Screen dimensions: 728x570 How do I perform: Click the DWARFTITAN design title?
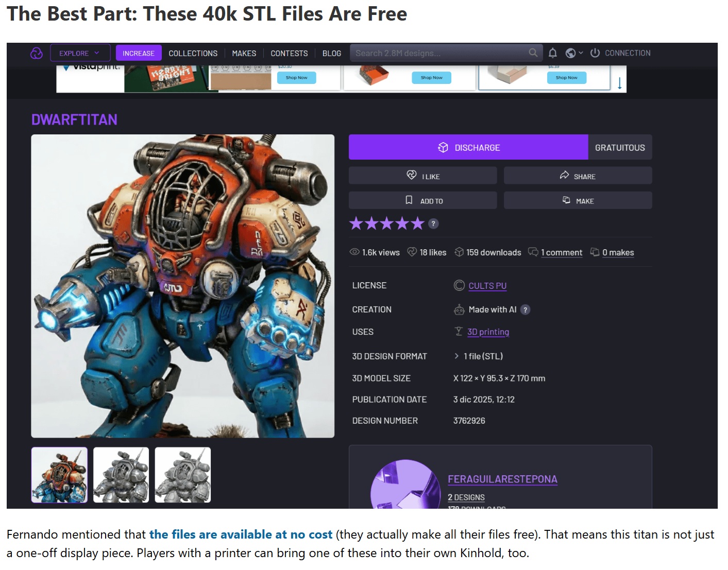[x=74, y=119]
